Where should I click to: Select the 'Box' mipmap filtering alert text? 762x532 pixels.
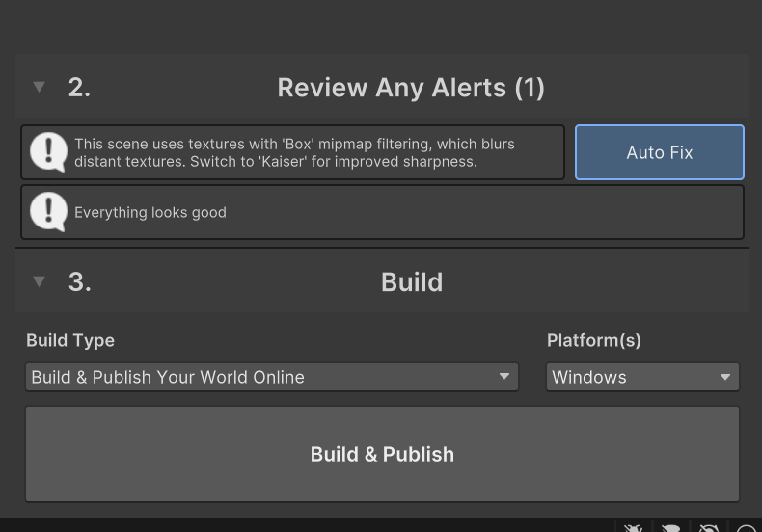[294, 152]
